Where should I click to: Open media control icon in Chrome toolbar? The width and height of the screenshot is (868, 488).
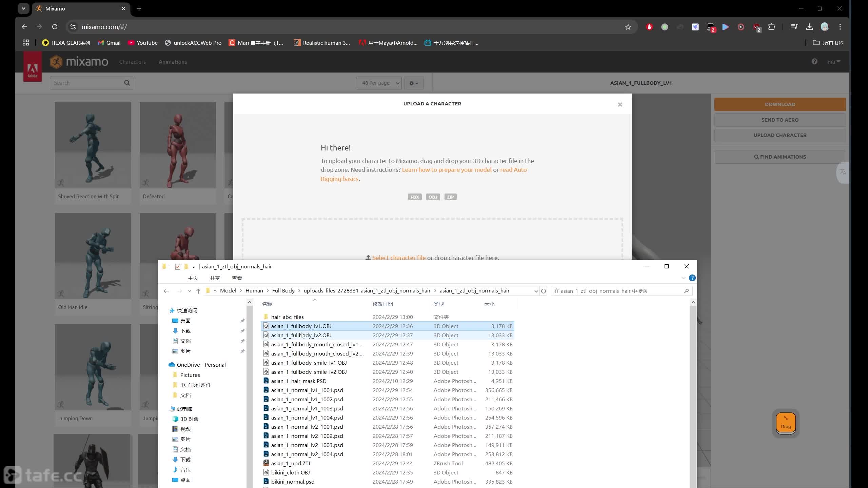(x=794, y=27)
